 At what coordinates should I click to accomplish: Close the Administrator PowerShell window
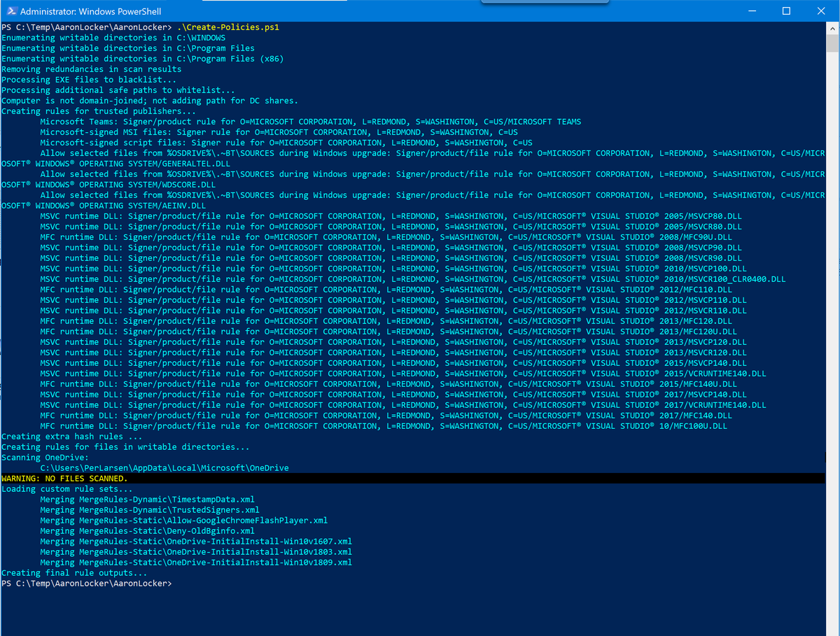(x=821, y=11)
